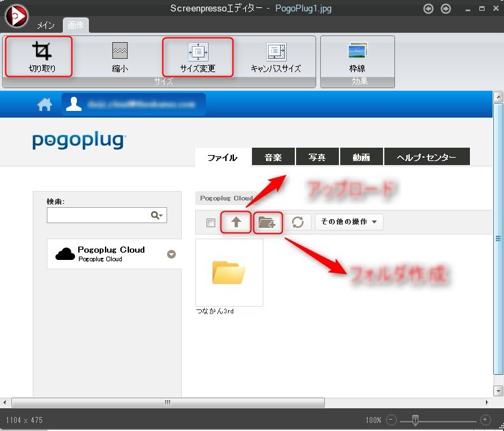Select the 切り取り crop tool
504x431 pixels.
[42, 57]
